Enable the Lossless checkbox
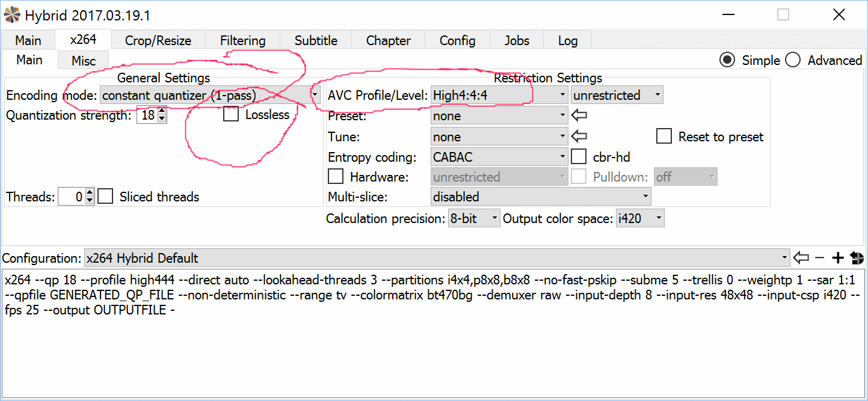 (x=231, y=114)
